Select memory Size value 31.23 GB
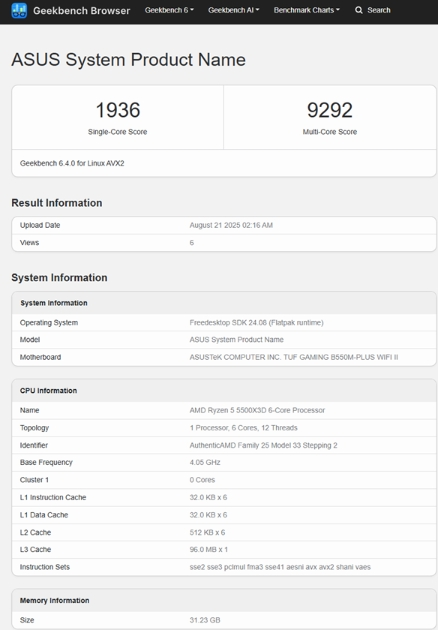The width and height of the screenshot is (438, 630). click(x=205, y=620)
